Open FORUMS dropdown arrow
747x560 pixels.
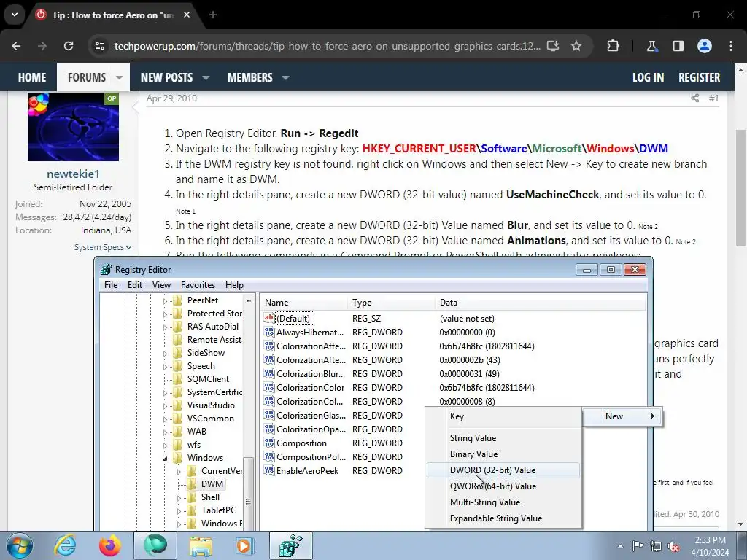[119, 77]
